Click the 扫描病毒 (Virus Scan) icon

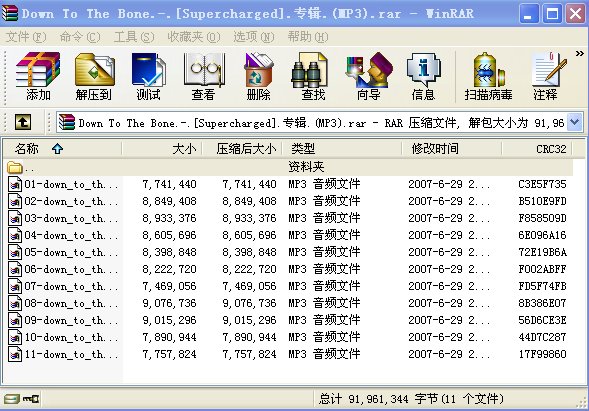point(488,77)
